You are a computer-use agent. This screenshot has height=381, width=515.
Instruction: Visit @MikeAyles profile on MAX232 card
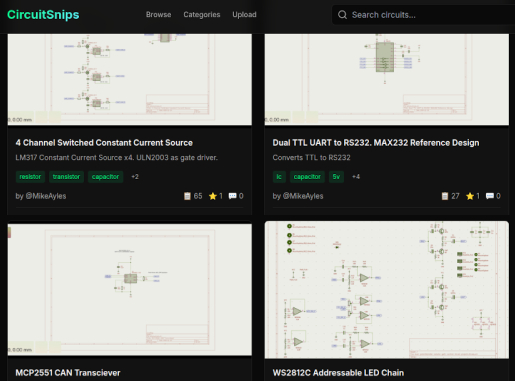[303, 196]
